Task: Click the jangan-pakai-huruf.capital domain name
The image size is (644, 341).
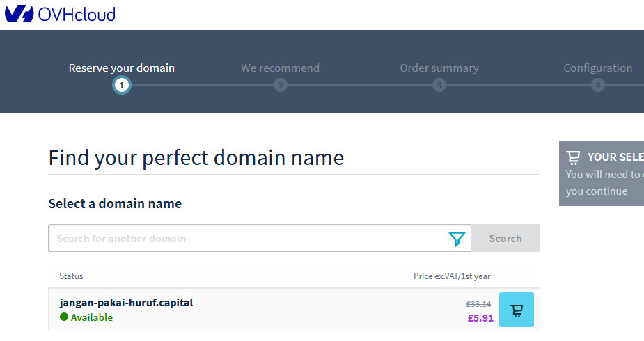Action: [x=126, y=303]
